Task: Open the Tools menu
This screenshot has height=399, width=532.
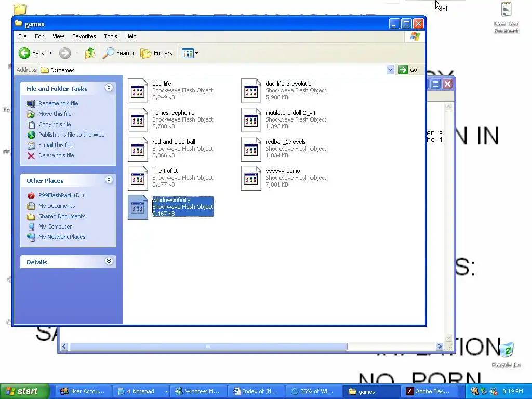Action: (x=110, y=36)
